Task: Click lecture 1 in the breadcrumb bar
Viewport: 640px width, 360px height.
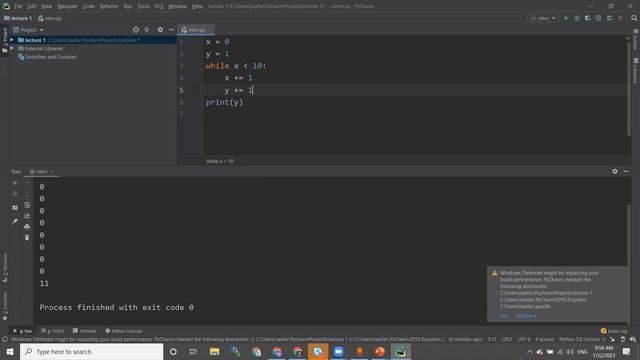Action: [x=18, y=18]
